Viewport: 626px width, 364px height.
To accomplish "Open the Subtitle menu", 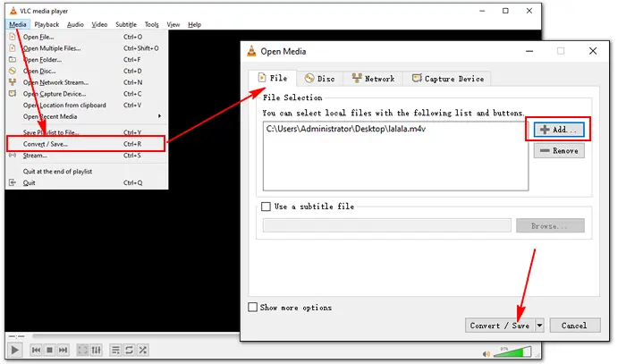I will click(x=126, y=24).
